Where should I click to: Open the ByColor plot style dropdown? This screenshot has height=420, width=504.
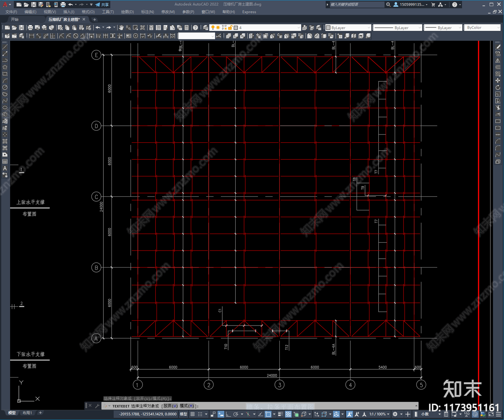coord(482,28)
